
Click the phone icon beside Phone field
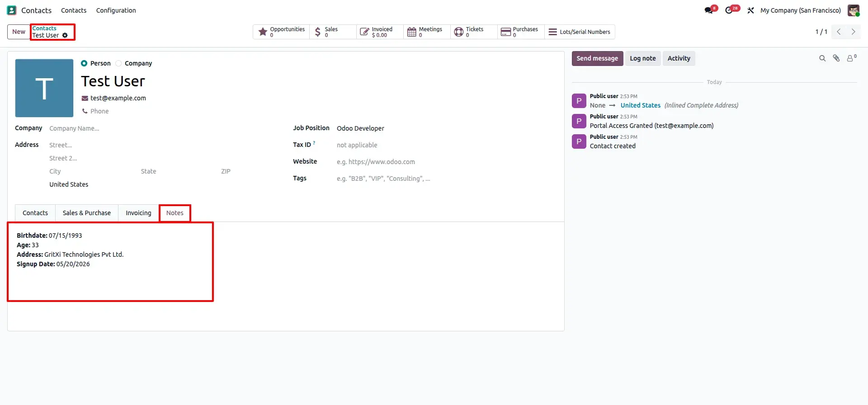click(x=85, y=111)
